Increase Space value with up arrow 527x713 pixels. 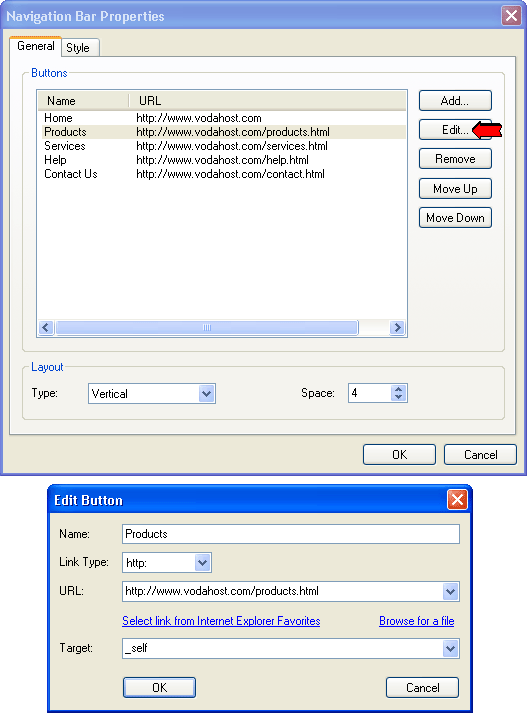pos(398,389)
